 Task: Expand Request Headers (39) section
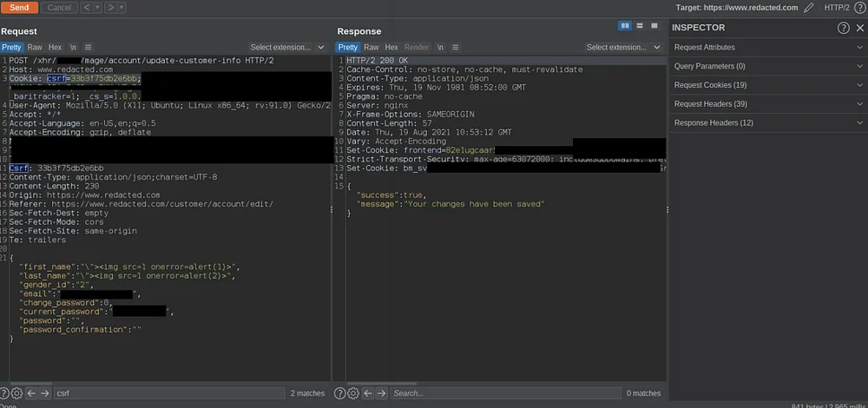point(768,103)
